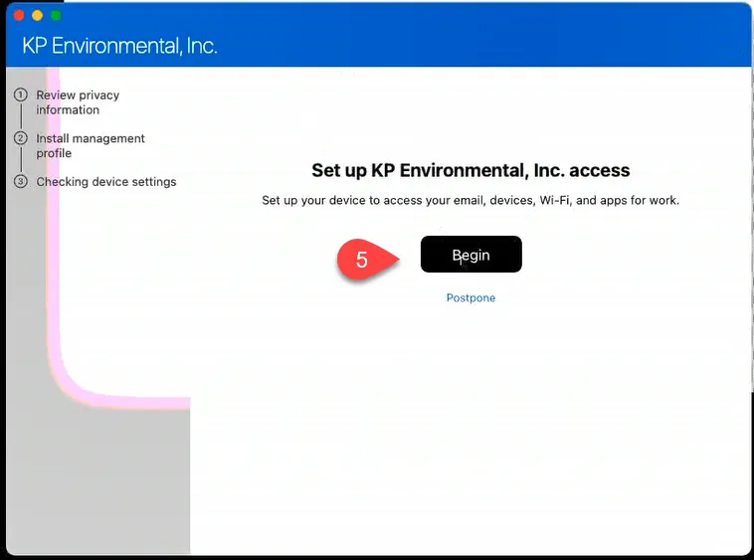This screenshot has height=560, width=754.
Task: Click the setup description text about email and Wi-Fi
Action: pos(471,201)
